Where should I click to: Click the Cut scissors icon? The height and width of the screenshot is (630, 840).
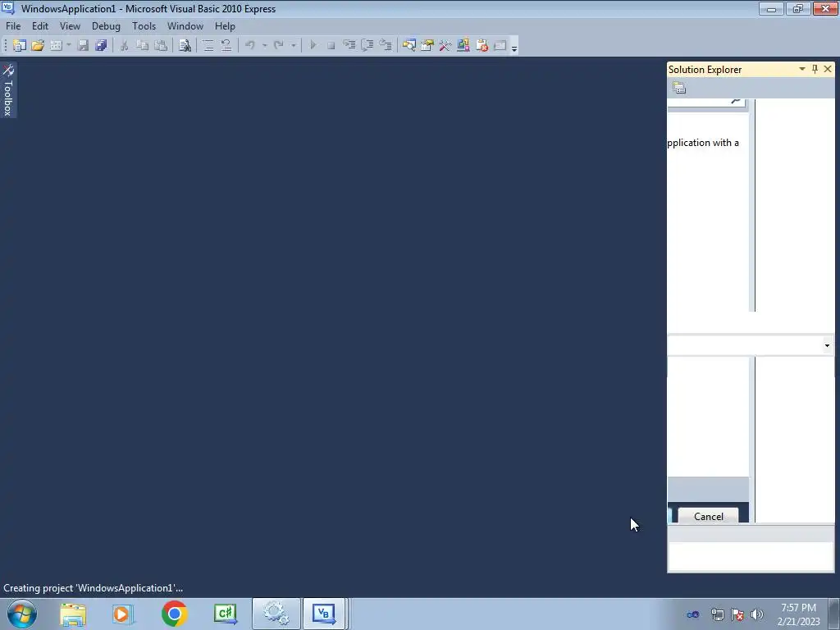tap(124, 46)
